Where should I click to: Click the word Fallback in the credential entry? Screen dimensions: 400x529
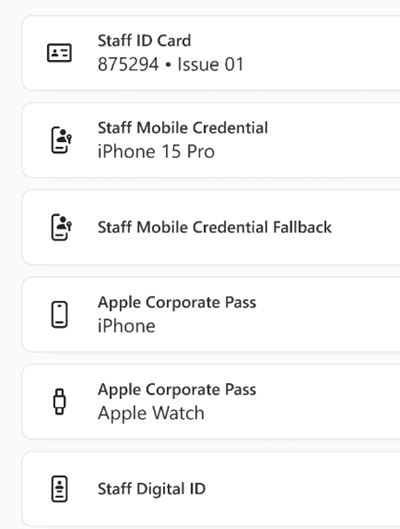click(302, 227)
